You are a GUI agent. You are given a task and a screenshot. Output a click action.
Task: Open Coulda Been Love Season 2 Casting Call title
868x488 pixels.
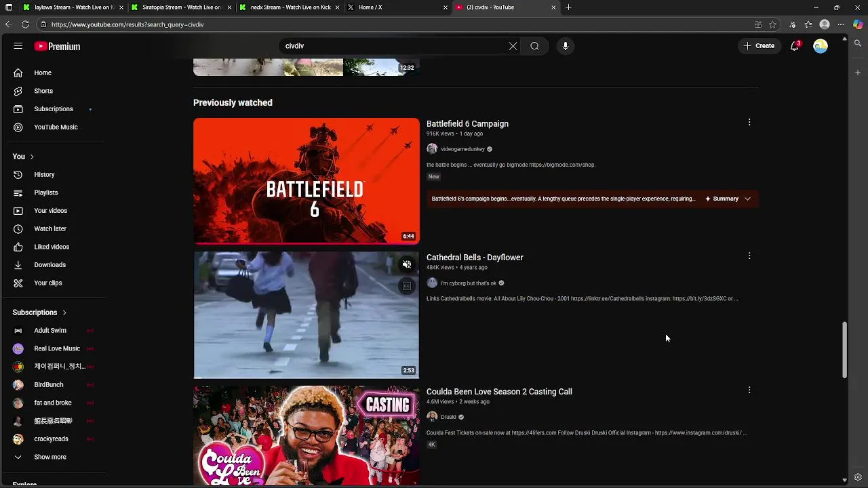(x=499, y=392)
